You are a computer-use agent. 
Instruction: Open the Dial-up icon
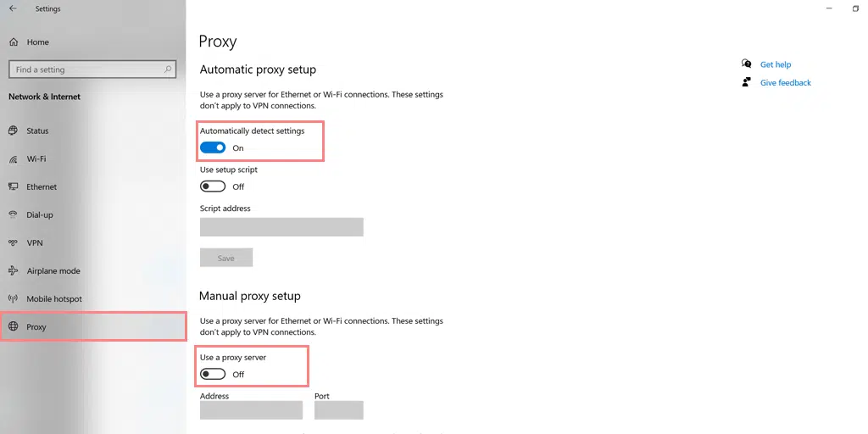pyautogui.click(x=13, y=214)
